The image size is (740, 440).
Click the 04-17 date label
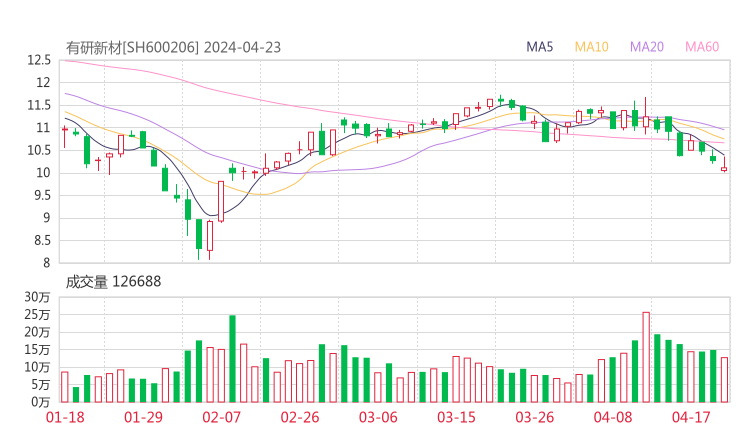point(691,417)
